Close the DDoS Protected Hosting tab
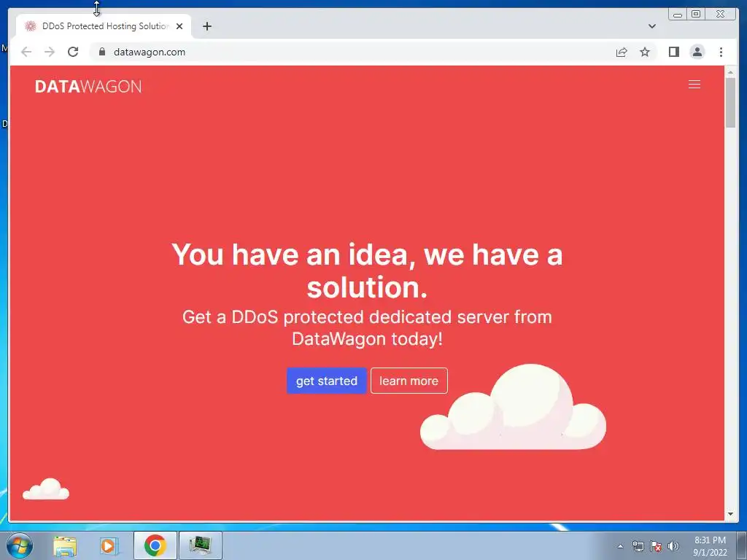Screen dimensions: 747x560 [x=179, y=26]
